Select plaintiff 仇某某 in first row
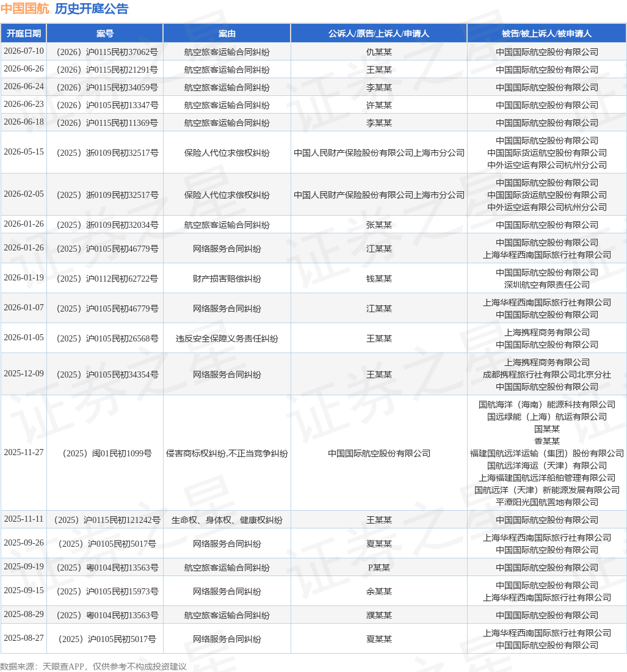This screenshot has width=627, height=672. click(379, 52)
